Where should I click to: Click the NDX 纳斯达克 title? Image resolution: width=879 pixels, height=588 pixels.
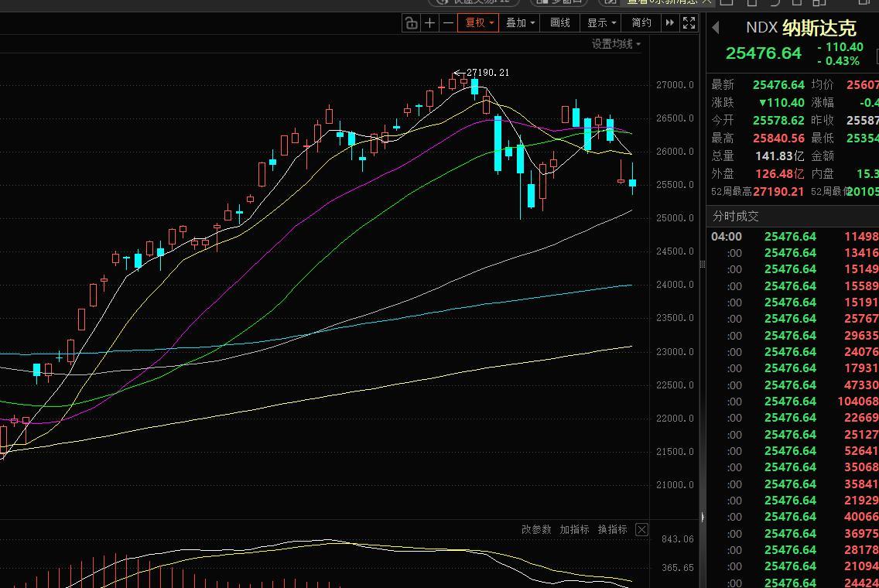801,28
